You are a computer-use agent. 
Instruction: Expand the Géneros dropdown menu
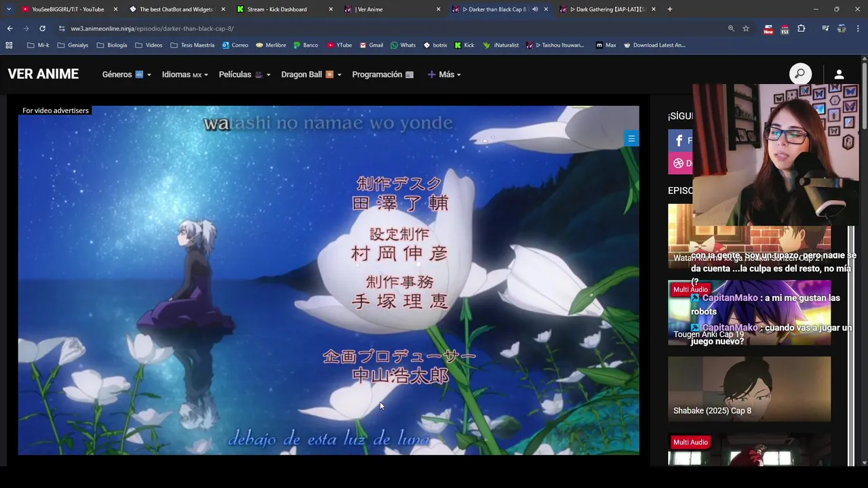pos(126,75)
